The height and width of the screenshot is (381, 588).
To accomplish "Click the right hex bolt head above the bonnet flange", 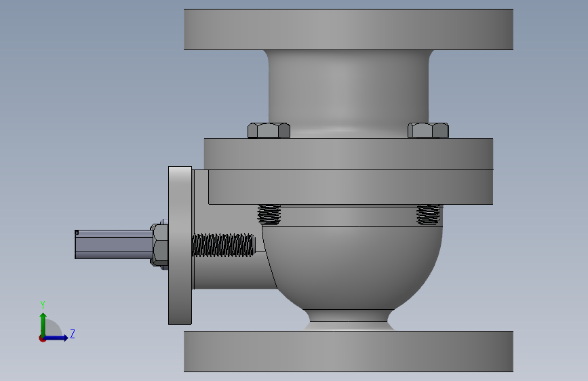I will coord(428,130).
